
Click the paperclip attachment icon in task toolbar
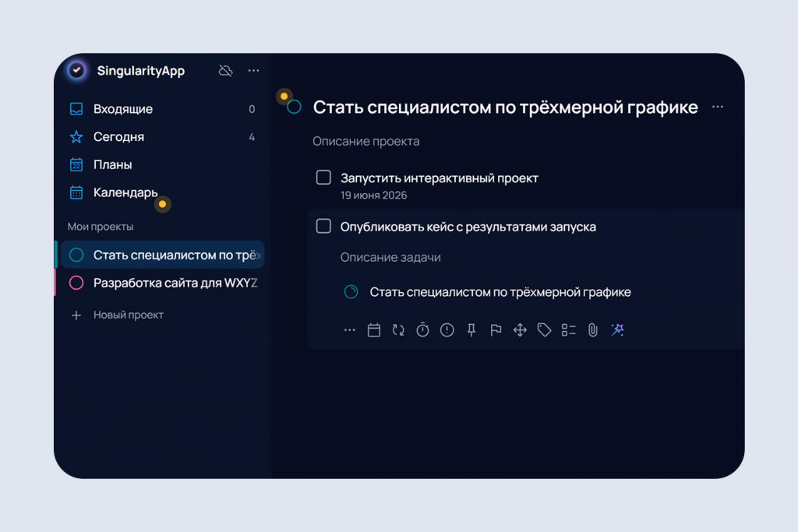[x=593, y=330]
